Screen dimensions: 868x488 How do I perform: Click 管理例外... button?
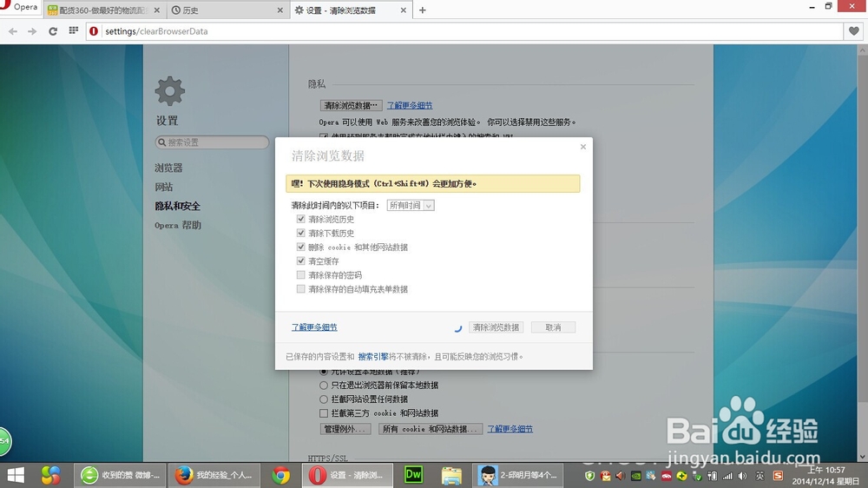pos(345,429)
